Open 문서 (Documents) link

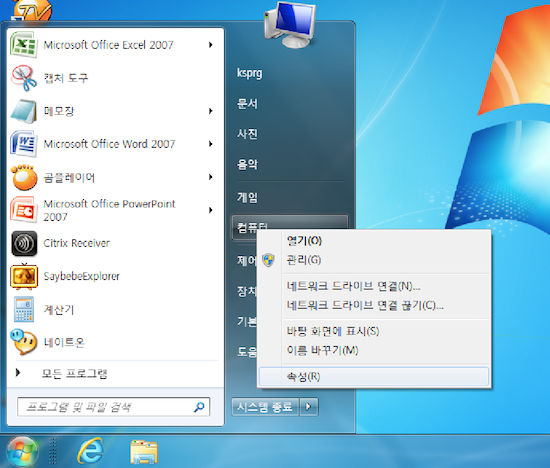(247, 103)
